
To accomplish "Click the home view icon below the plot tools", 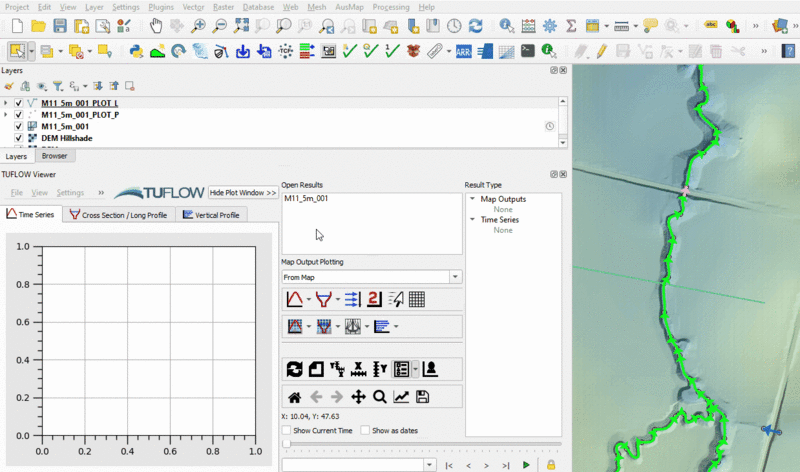I will (294, 397).
